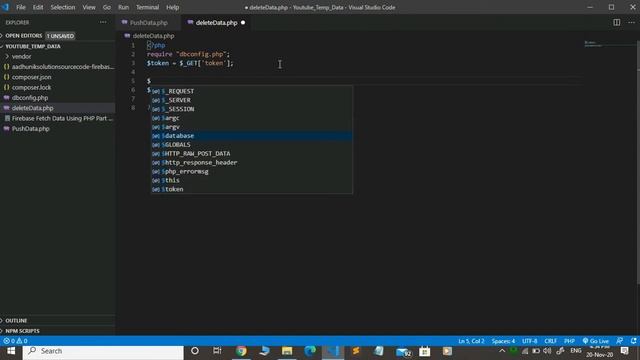Open the Windows Start menu
This screenshot has height=360, width=640.
(x=11, y=351)
